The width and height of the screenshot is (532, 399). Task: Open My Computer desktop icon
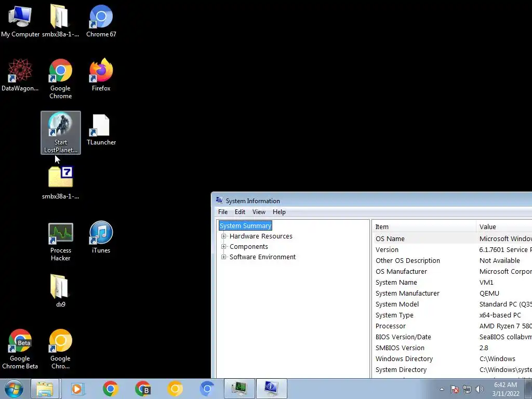click(x=20, y=20)
